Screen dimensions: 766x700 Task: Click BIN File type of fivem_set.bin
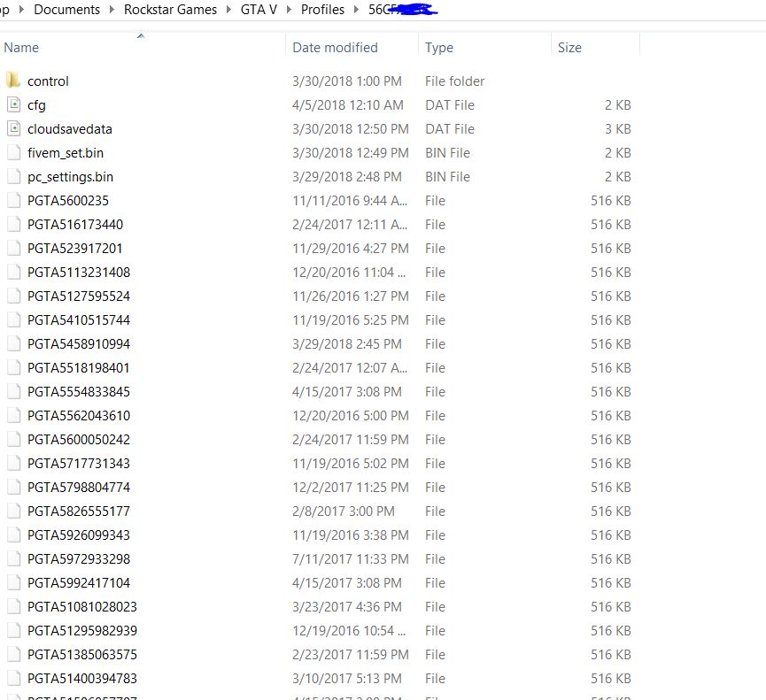click(447, 153)
